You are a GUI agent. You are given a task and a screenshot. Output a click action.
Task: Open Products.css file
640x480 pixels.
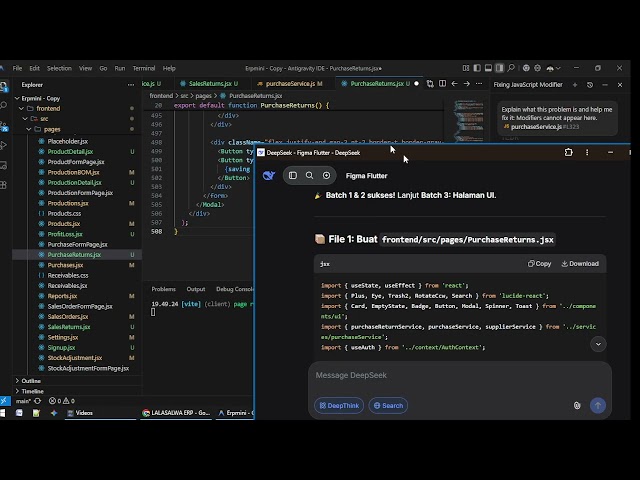point(64,213)
